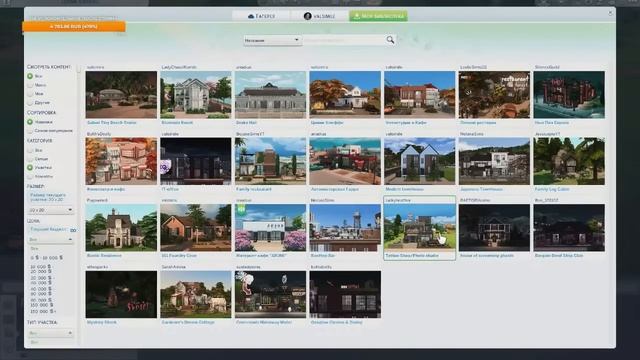
Task: Open the Mystery Shack lot thumbnail
Action: click(121, 294)
